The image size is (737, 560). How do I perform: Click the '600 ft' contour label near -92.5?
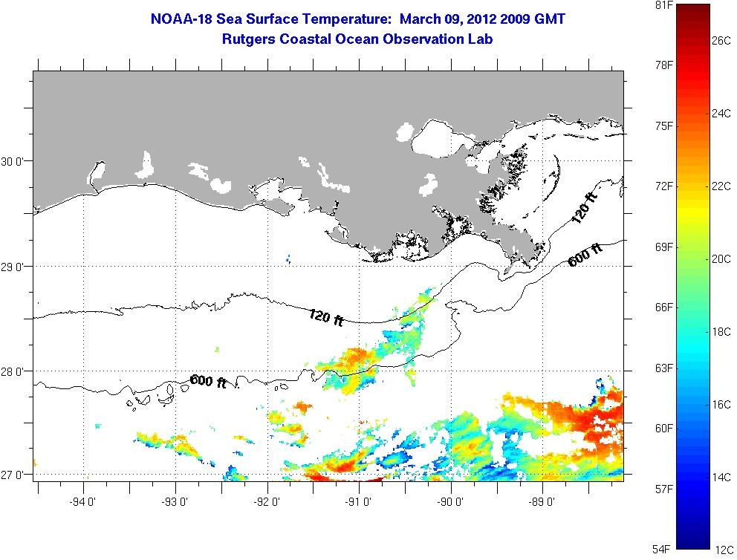[208, 382]
